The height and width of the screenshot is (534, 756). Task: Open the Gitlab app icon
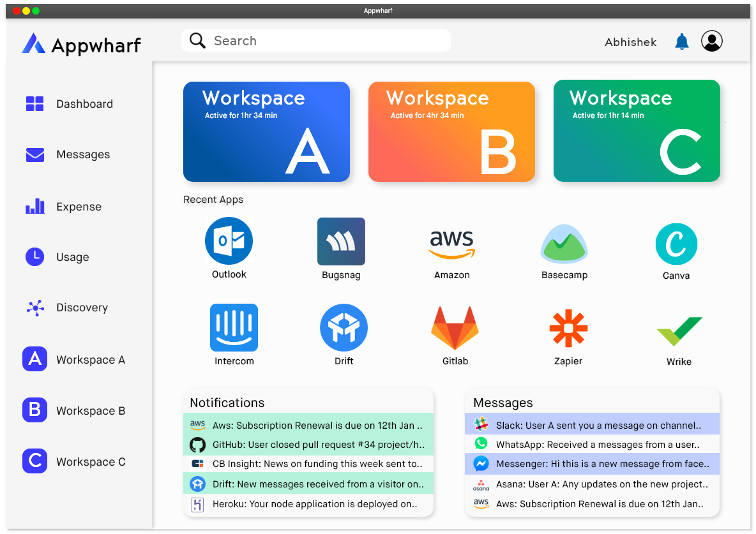(x=455, y=328)
